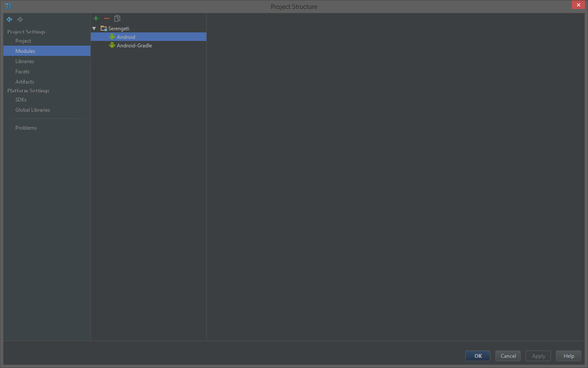Open the Project settings section

tap(47, 41)
